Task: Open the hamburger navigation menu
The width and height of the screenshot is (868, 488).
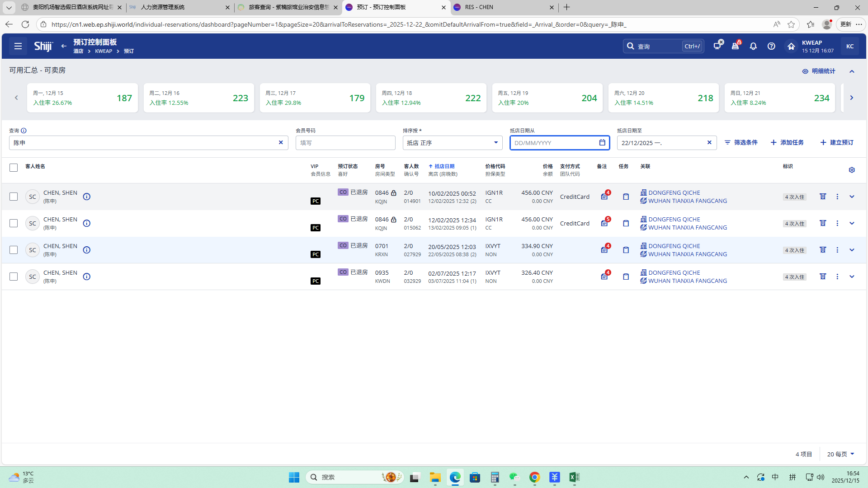Action: [x=18, y=46]
